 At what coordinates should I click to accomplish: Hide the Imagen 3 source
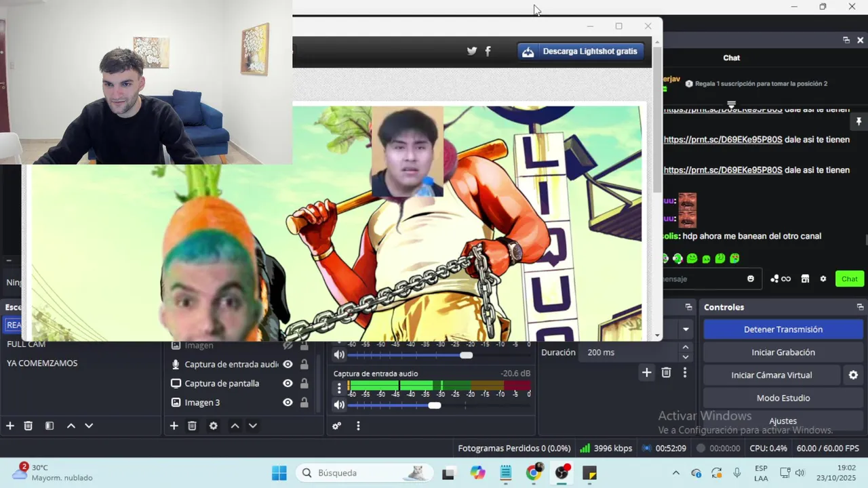[x=288, y=402]
